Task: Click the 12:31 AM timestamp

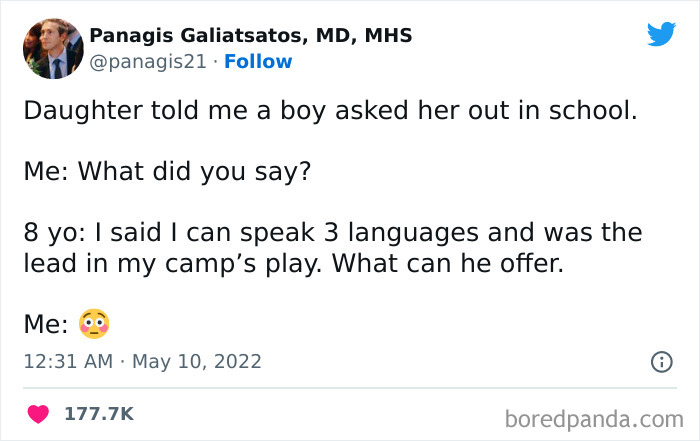Action: 68,362
